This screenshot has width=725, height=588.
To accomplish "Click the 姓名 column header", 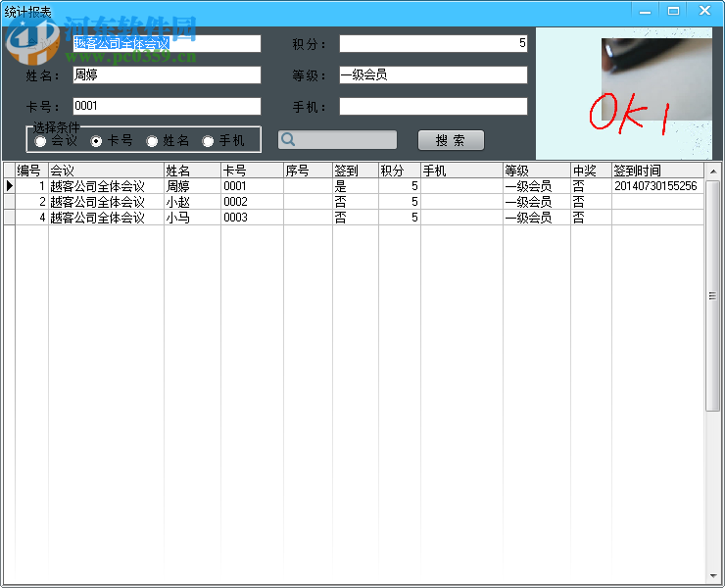I will pos(192,171).
